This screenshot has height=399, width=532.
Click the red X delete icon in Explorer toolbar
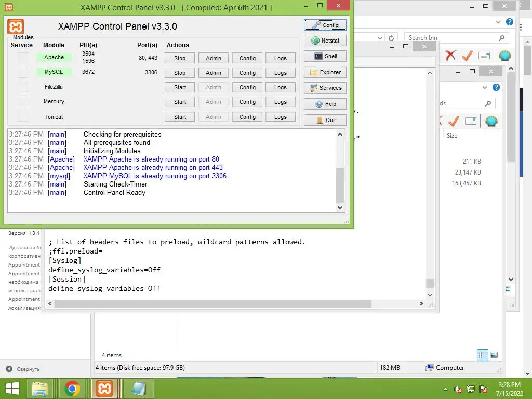pos(450,55)
